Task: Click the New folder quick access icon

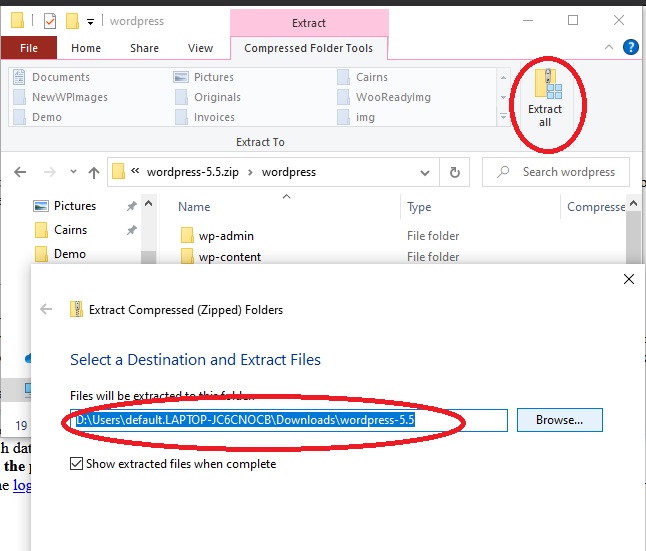Action: (x=72, y=20)
